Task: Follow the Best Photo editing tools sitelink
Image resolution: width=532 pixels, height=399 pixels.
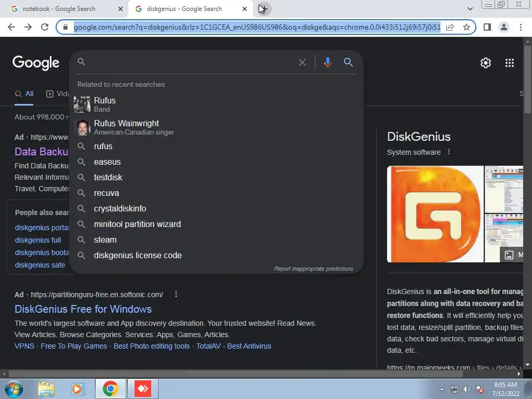Action: click(x=152, y=346)
